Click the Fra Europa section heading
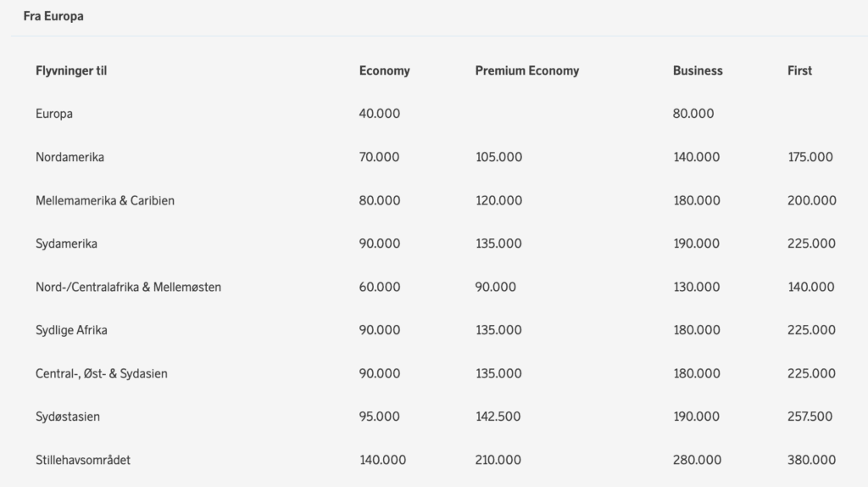 tap(53, 16)
